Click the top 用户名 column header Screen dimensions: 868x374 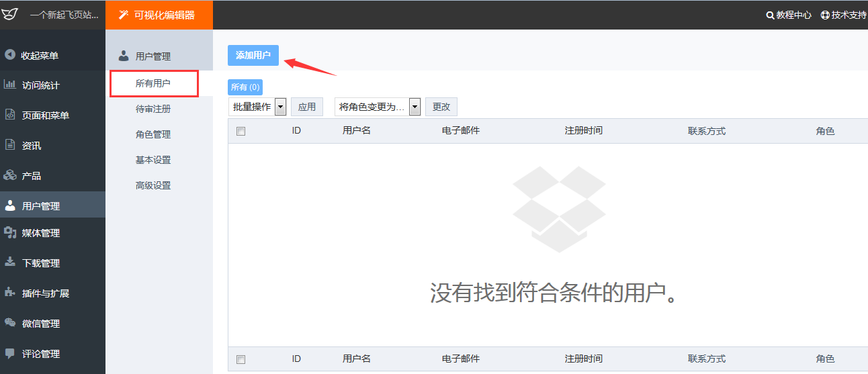[357, 130]
